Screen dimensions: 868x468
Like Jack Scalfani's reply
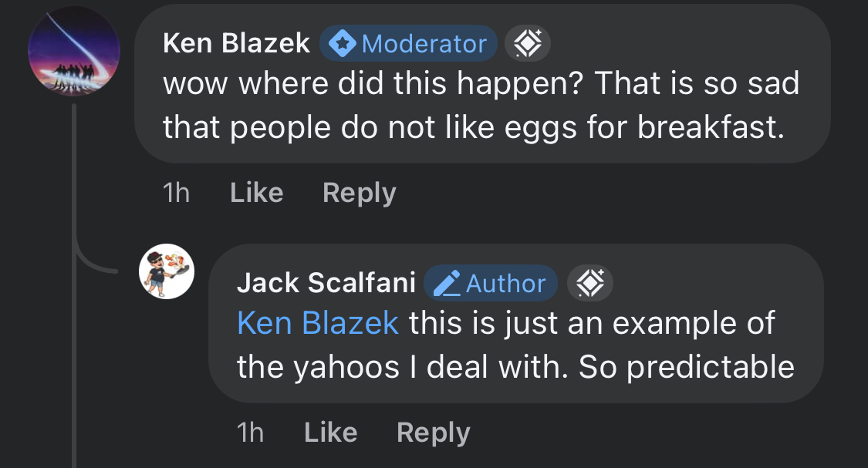[330, 432]
